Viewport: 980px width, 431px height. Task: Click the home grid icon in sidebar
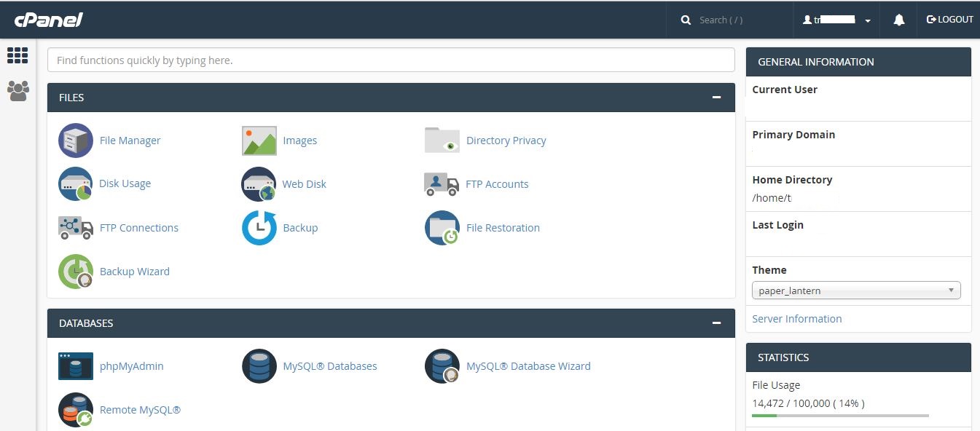click(x=17, y=55)
